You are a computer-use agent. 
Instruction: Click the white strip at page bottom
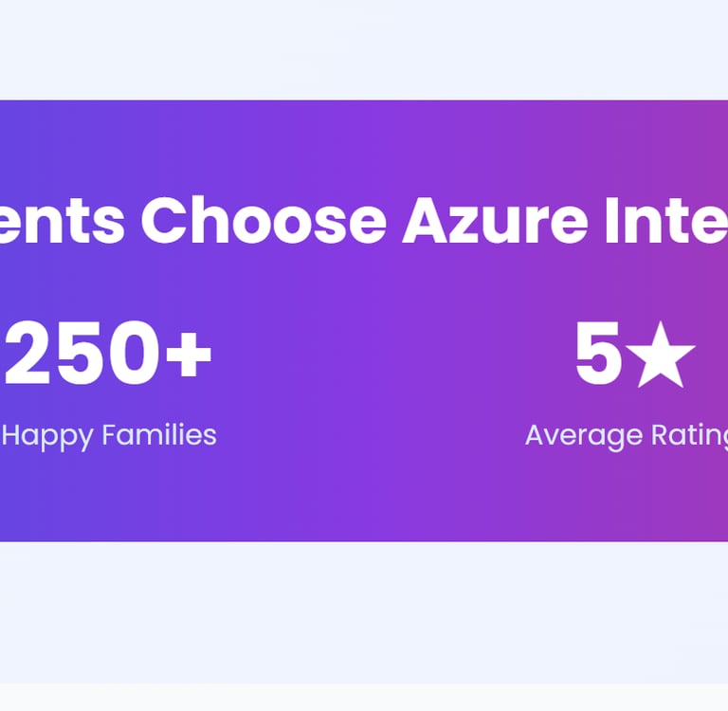pyautogui.click(x=364, y=698)
